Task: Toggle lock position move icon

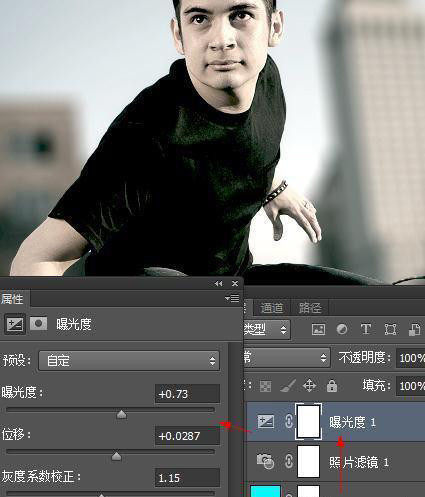Action: coord(309,386)
